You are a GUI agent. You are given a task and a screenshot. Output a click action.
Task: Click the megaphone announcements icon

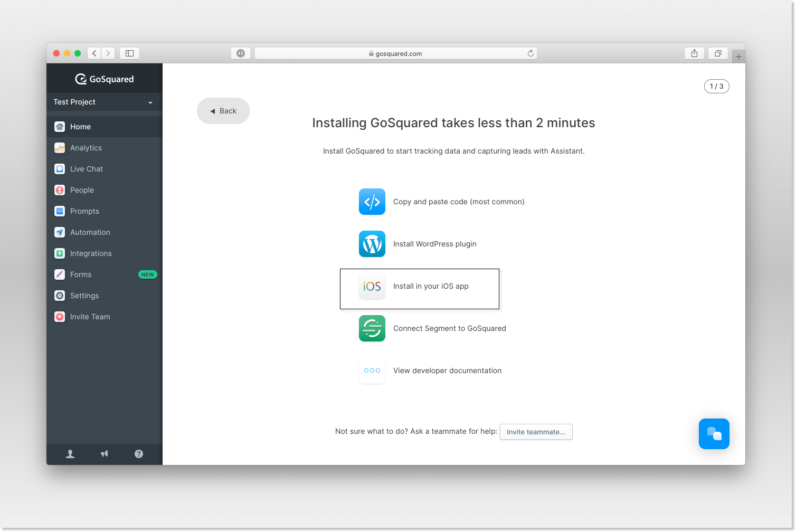click(x=105, y=454)
